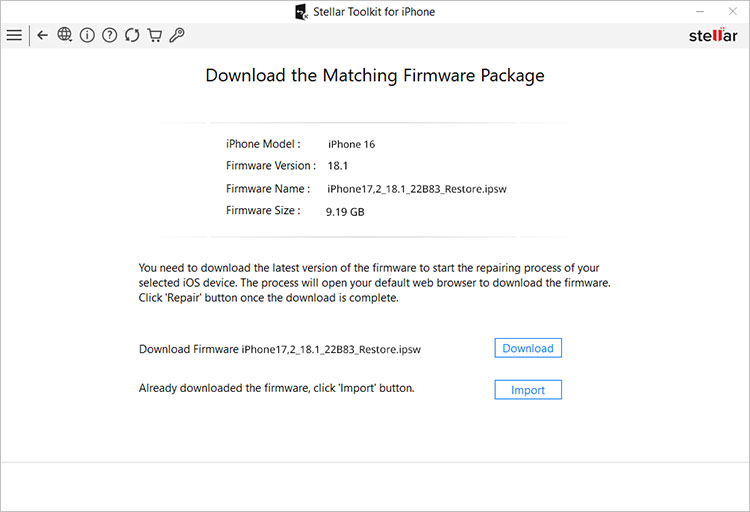Select the 'iPhone 16' model value
The width and height of the screenshot is (750, 512).
click(x=352, y=144)
